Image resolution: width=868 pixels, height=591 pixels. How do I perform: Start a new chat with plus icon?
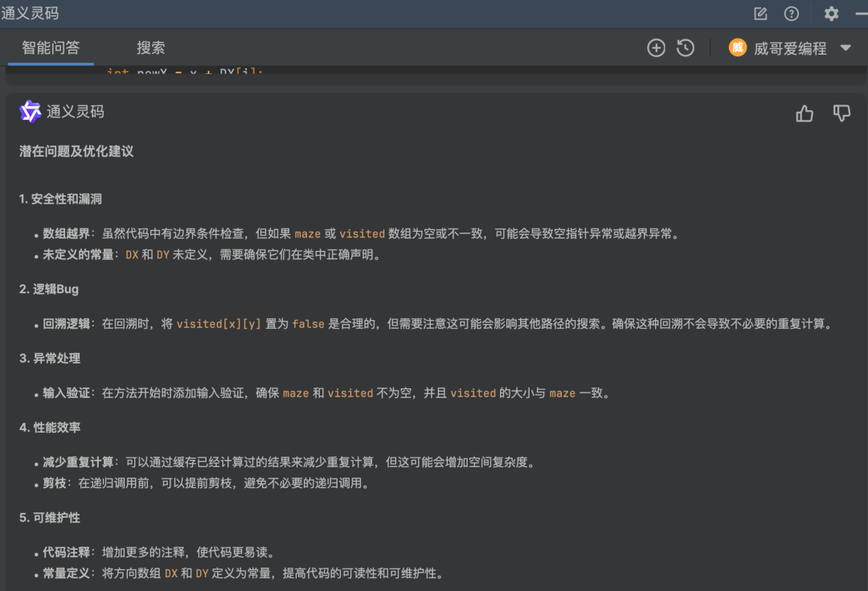pos(656,48)
